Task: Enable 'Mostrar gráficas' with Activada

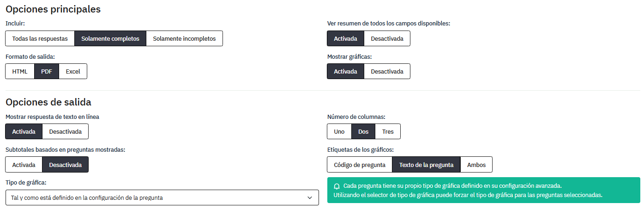Action: 345,71
